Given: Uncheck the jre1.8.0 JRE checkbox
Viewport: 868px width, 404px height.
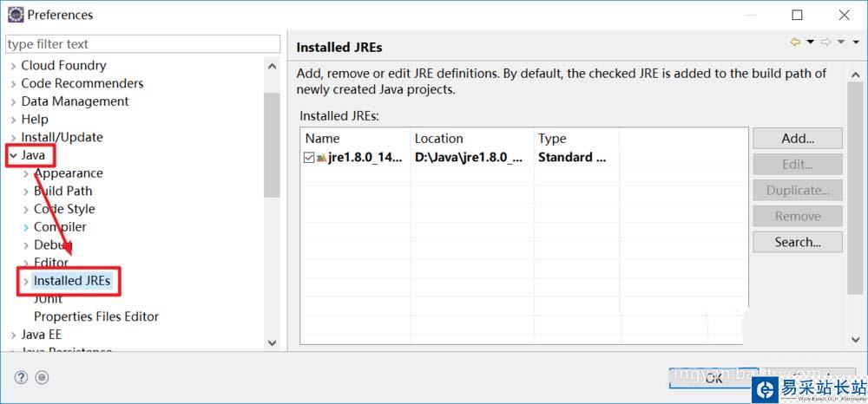Looking at the screenshot, I should tap(309, 158).
